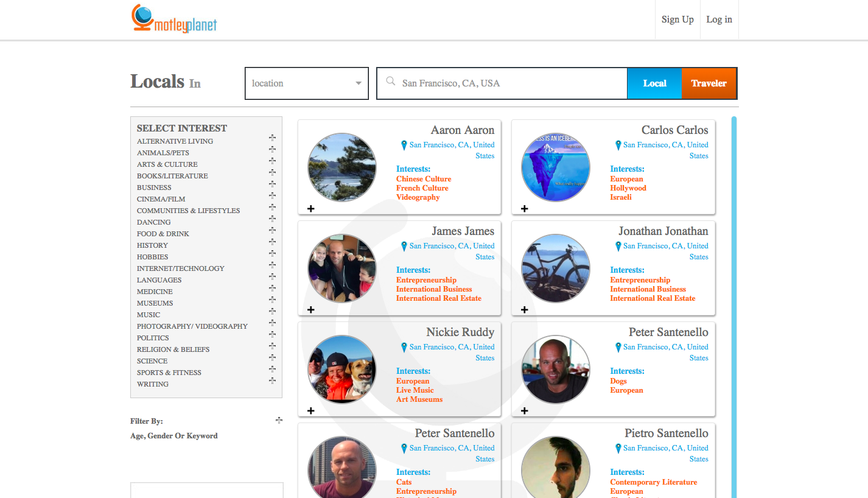868x498 pixels.
Task: Expand the Languages interest plus icon
Action: (x=272, y=276)
